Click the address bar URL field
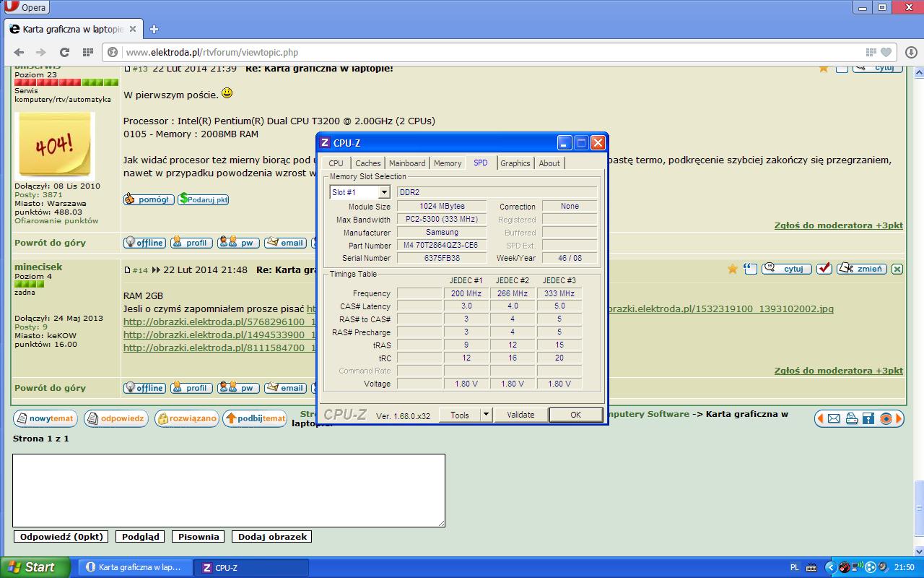Viewport: 924px width, 578px height. pyautogui.click(x=491, y=52)
